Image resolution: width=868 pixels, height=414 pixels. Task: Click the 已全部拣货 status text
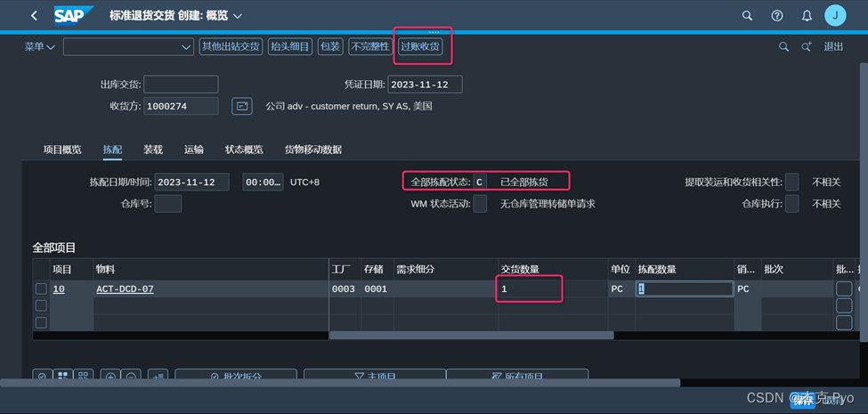(x=523, y=183)
